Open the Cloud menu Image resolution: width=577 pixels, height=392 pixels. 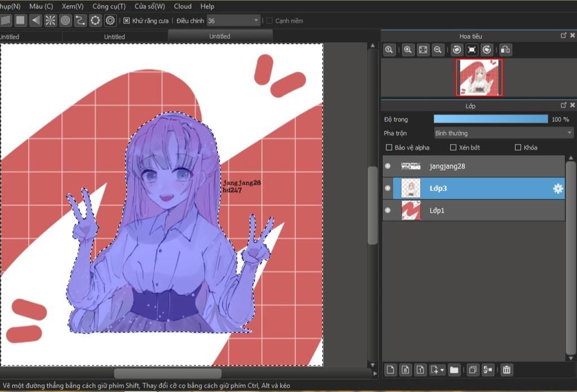point(183,6)
